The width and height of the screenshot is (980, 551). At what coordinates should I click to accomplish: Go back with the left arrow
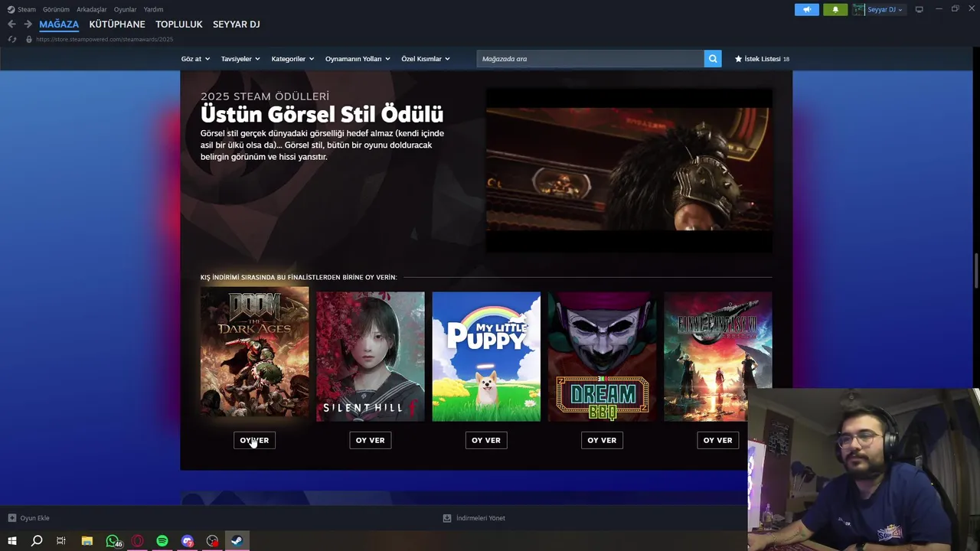(11, 24)
